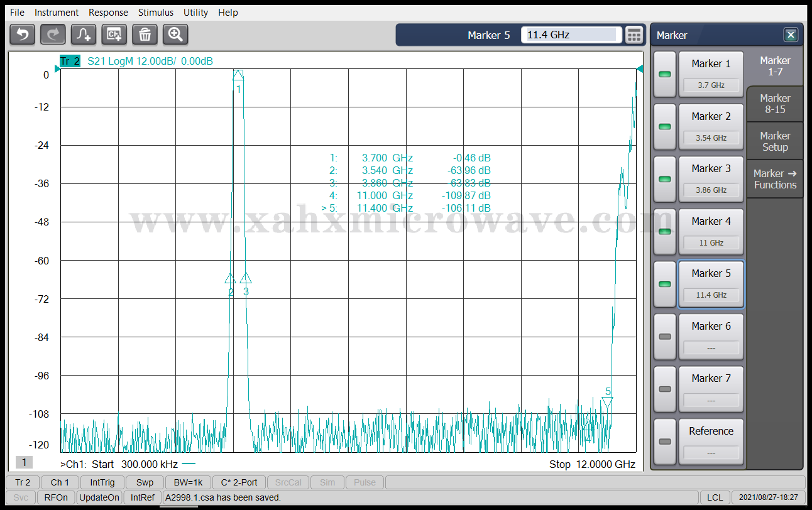
Task: Click the add trace toolbar icon
Action: (x=84, y=34)
